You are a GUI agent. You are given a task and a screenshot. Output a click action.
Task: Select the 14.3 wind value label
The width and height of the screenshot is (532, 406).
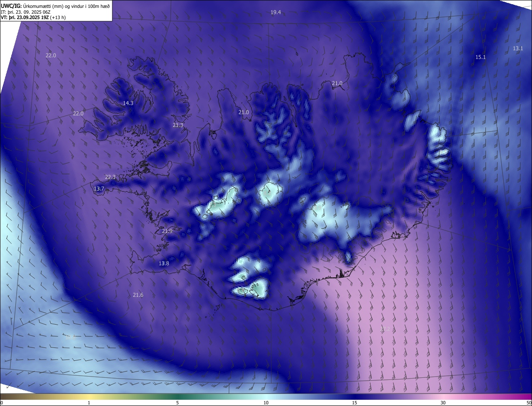point(128,103)
